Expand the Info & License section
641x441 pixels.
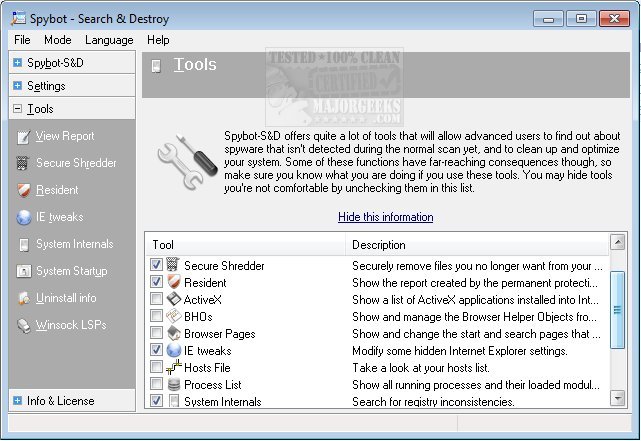(17, 401)
